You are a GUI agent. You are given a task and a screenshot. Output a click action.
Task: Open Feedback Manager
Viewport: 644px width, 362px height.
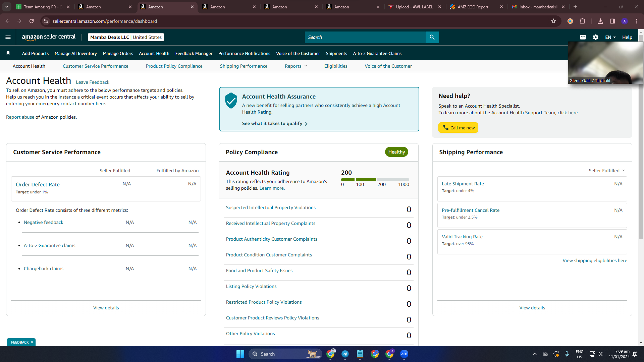pyautogui.click(x=194, y=53)
